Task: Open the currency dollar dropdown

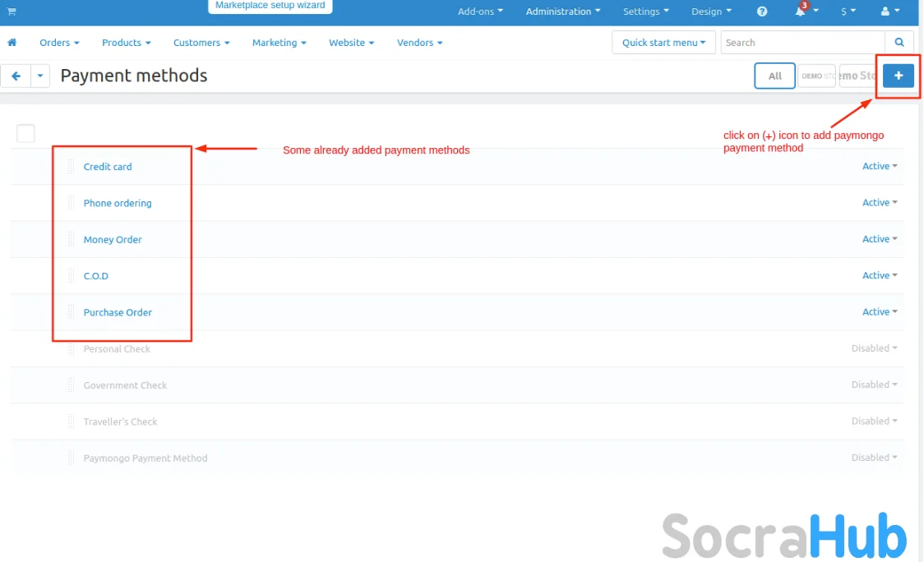Action: coord(848,12)
